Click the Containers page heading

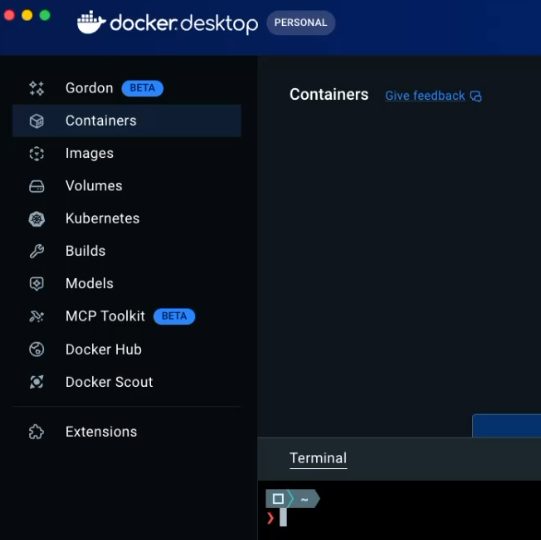pyautogui.click(x=329, y=95)
